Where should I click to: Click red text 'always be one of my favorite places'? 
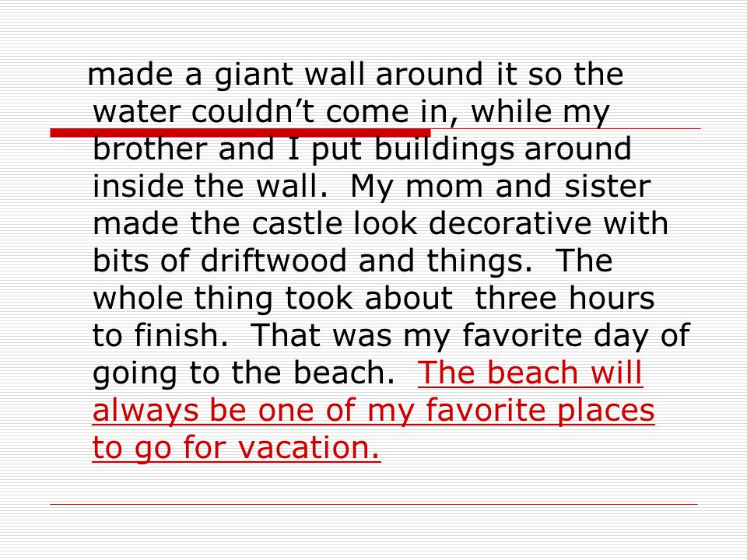pos(373,411)
